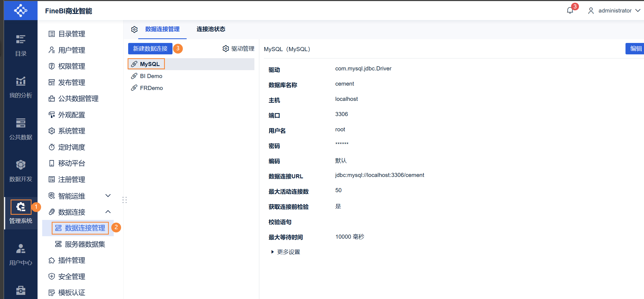Click the URL jdbc:mysql://localhost:3306/cement
This screenshot has width=644, height=299.
[380, 175]
